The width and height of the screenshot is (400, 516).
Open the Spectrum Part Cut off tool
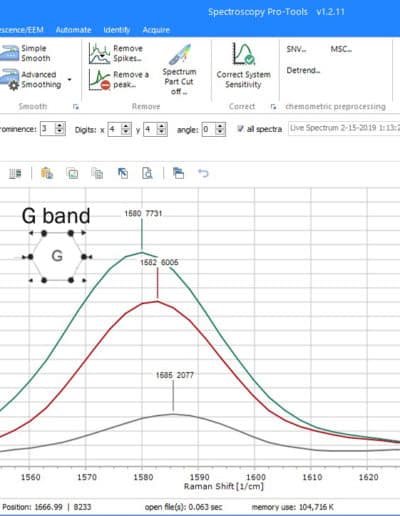point(179,70)
